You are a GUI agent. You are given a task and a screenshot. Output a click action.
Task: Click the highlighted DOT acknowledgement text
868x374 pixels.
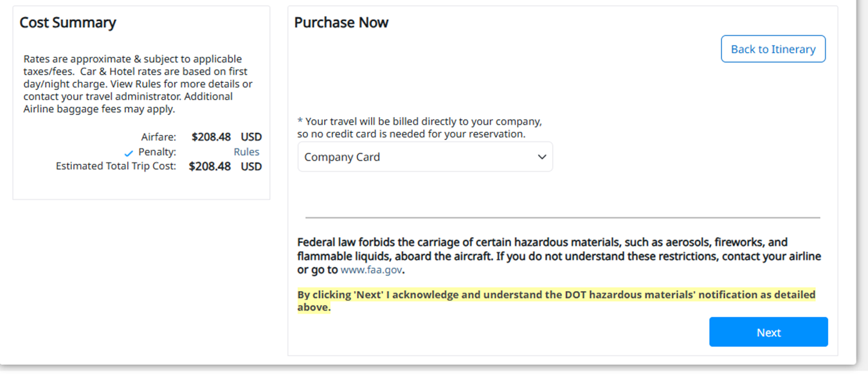pyautogui.click(x=556, y=301)
